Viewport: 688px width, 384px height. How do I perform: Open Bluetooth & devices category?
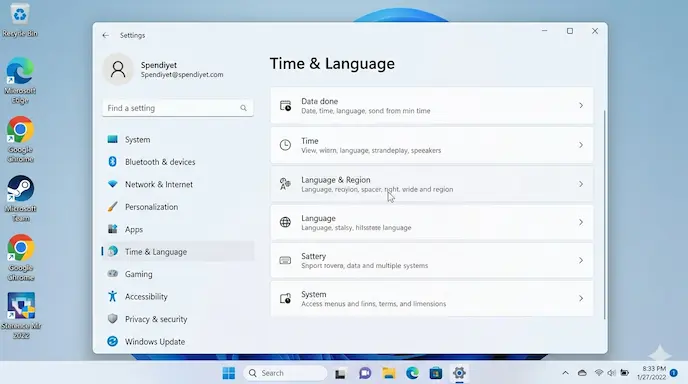click(160, 162)
